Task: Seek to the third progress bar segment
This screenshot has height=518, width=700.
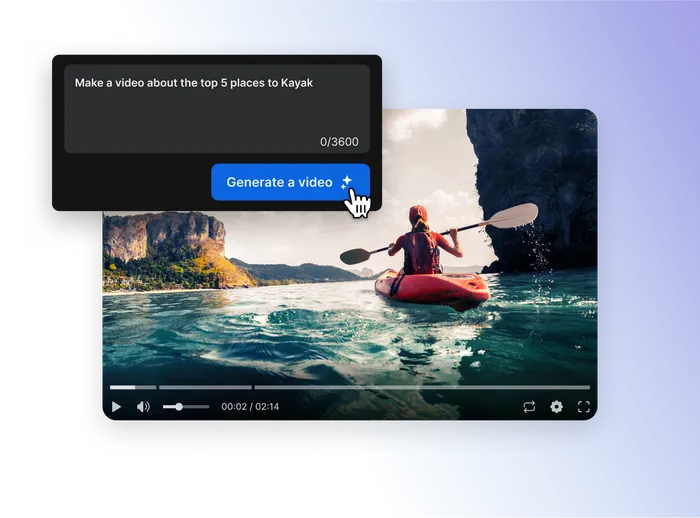Action: click(422, 388)
